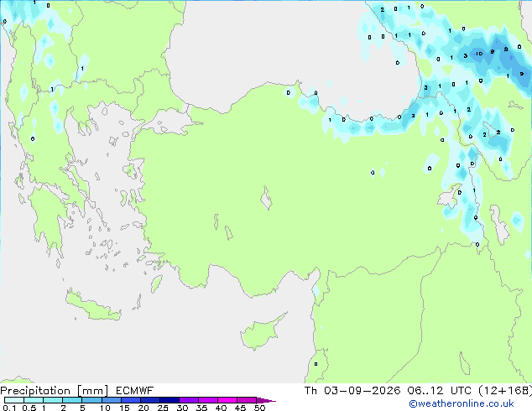This screenshot has height=411, width=532.
Task: Click the "(12+168)" forecast offset text
Action: (505, 391)
